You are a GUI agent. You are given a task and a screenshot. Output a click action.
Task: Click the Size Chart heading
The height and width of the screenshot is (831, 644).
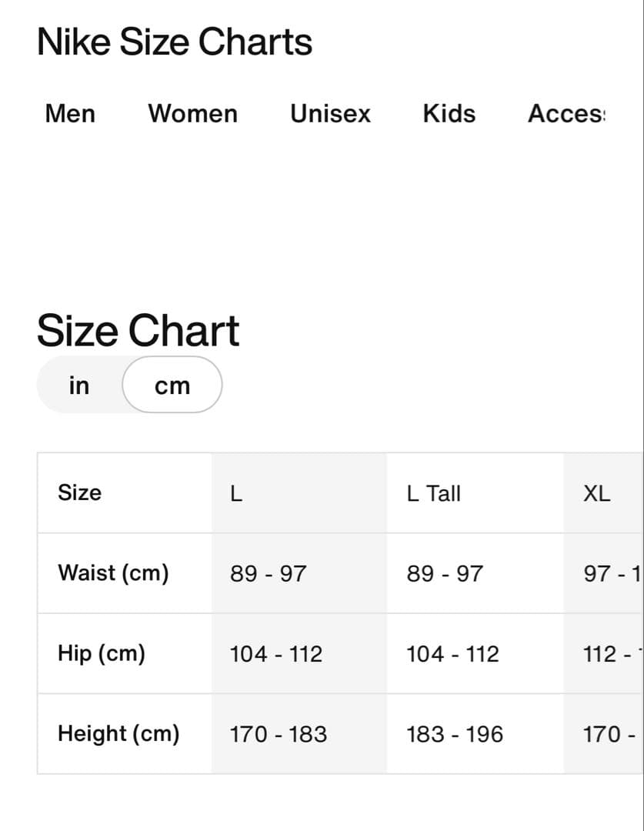(138, 330)
